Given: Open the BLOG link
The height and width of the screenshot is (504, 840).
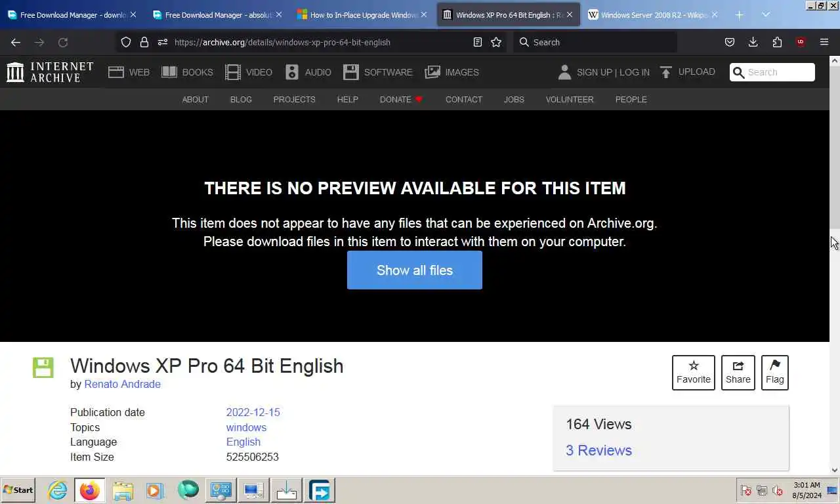Looking at the screenshot, I should pyautogui.click(x=241, y=100).
